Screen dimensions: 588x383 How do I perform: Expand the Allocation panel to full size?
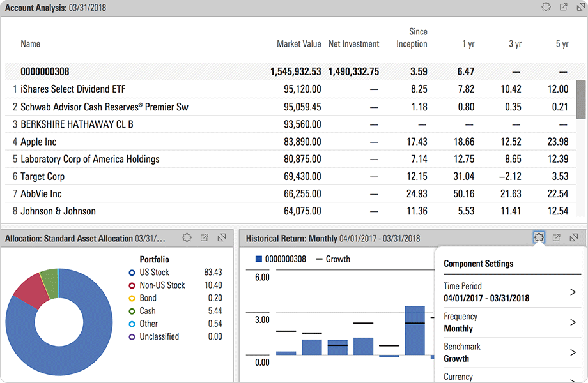pos(221,238)
